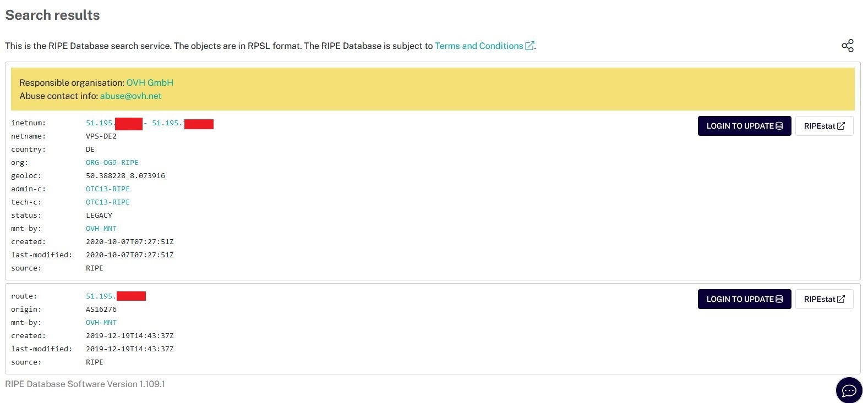Image resolution: width=868 pixels, height=403 pixels.
Task: Click OVH-MNT maintainer in route object
Action: 101,323
